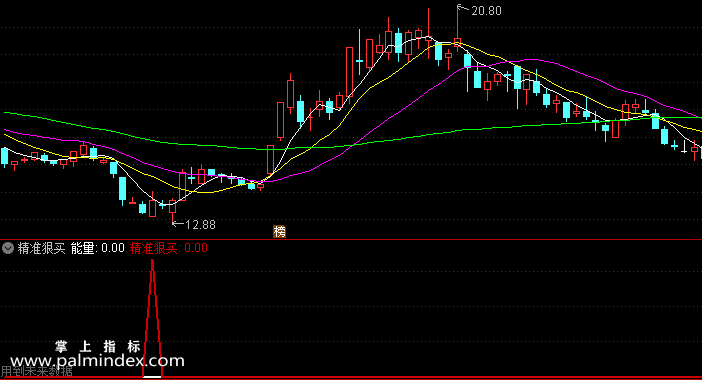Select the peak of the red signal spike

(153, 262)
